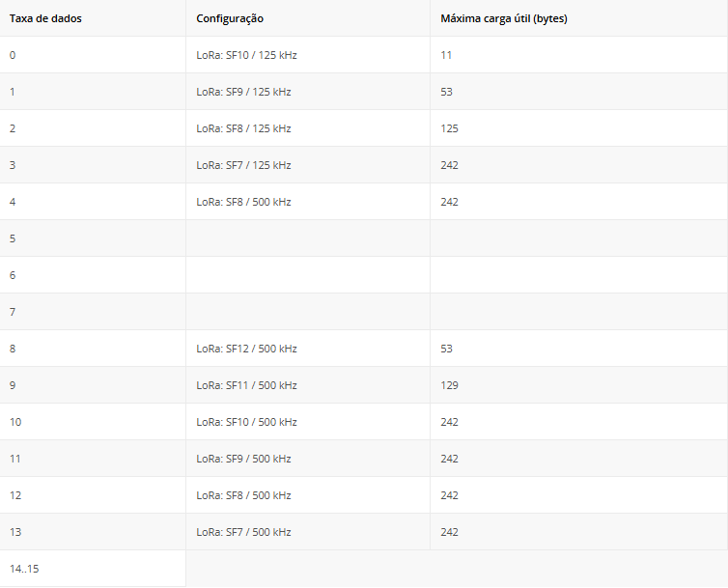The height and width of the screenshot is (588, 728).
Task: Select data rate 5 in first column
Action: coord(13,238)
